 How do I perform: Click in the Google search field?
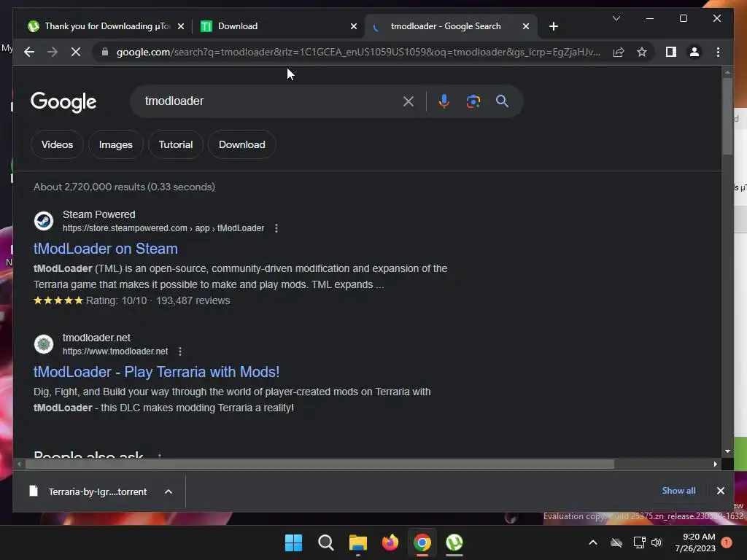pos(269,101)
